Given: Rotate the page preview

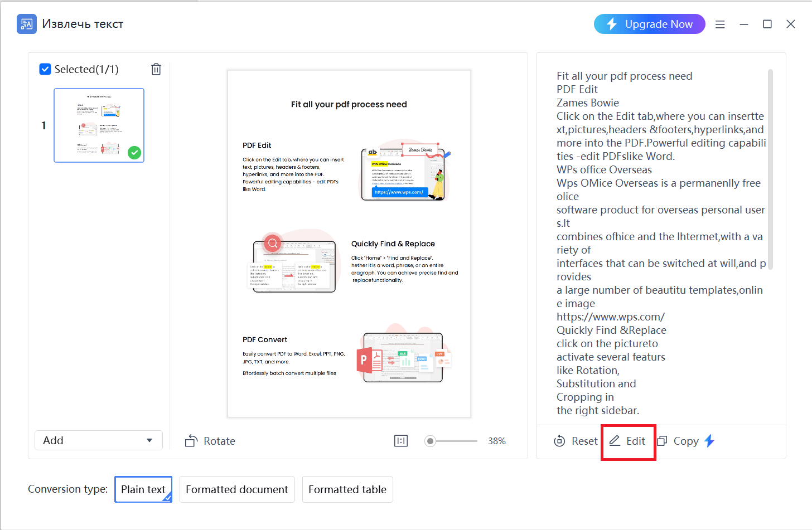Looking at the screenshot, I should [210, 441].
